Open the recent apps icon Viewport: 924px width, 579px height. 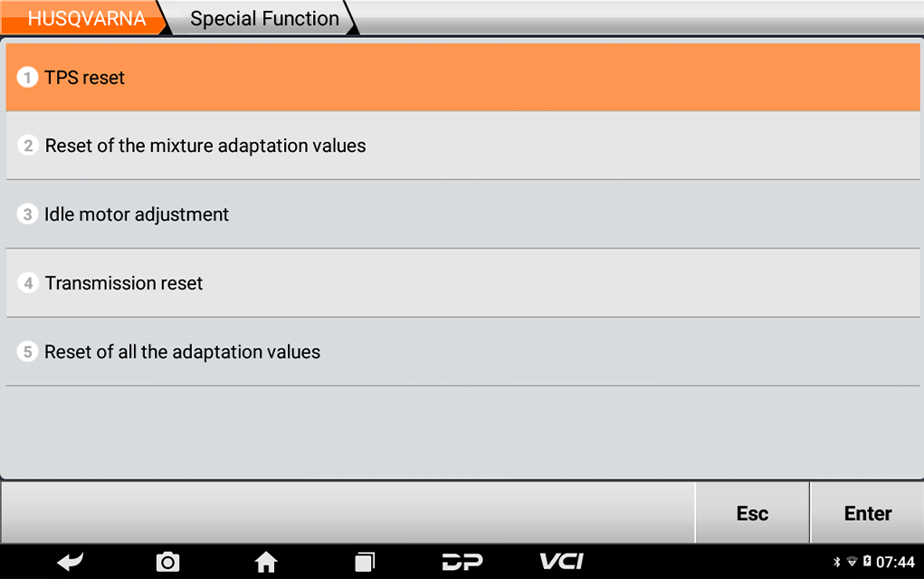click(365, 562)
